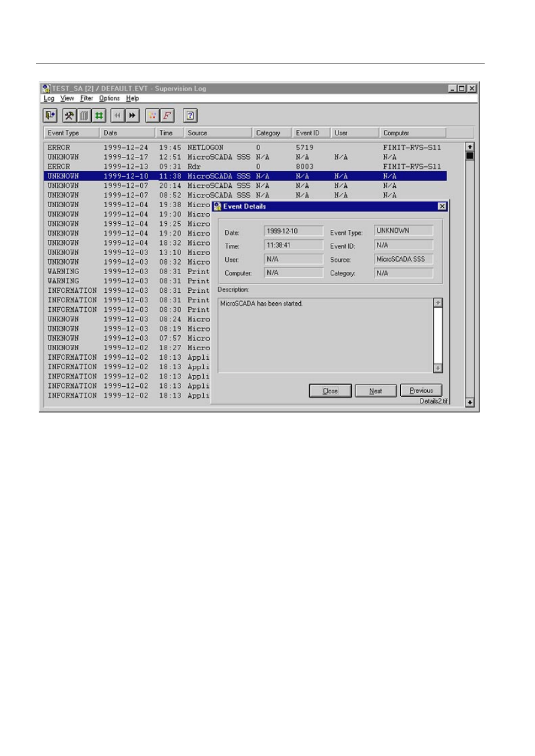Click the exit door toolbar icon

[x=50, y=116]
